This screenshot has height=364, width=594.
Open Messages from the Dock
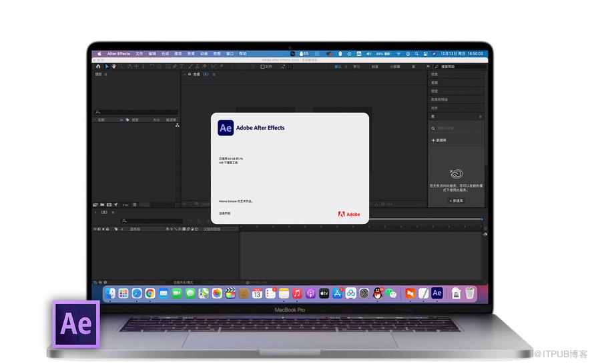click(190, 293)
